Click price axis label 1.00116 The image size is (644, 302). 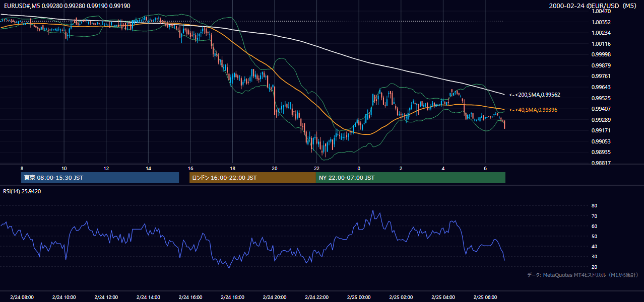(602, 44)
